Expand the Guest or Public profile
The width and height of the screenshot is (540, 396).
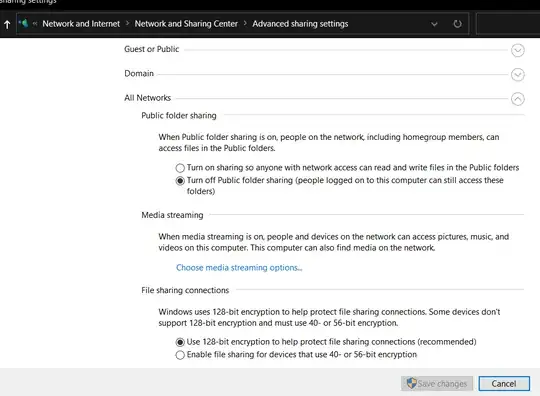518,50
